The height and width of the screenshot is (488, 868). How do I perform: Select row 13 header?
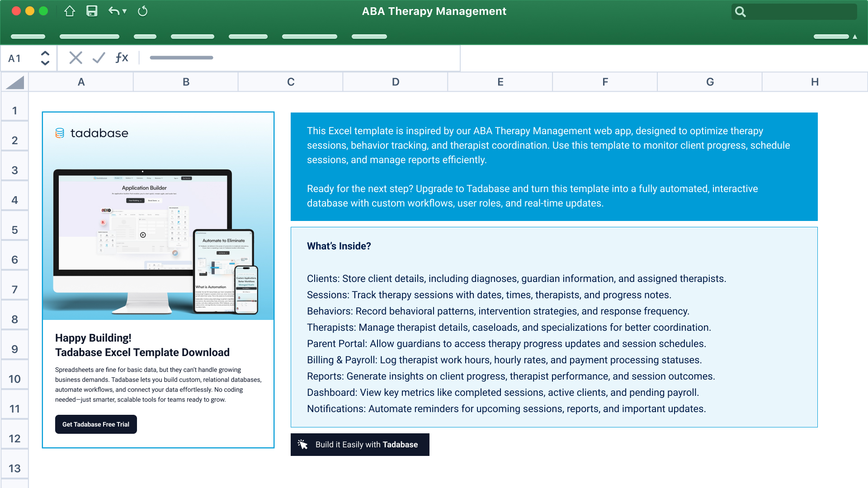(x=15, y=465)
